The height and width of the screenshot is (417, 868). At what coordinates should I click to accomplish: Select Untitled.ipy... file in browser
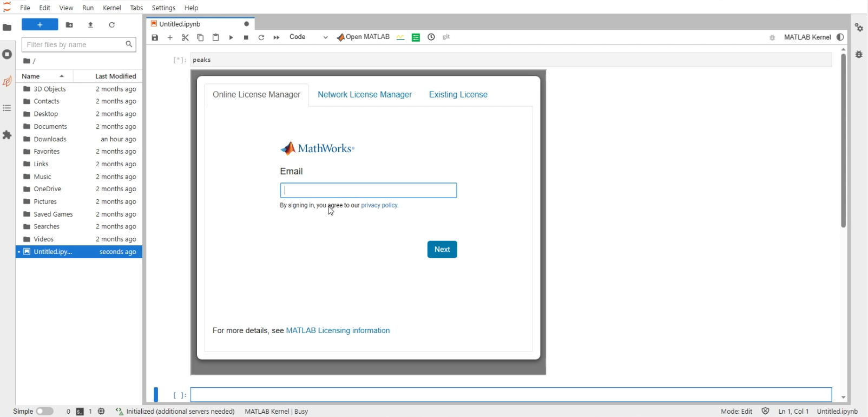(79, 252)
